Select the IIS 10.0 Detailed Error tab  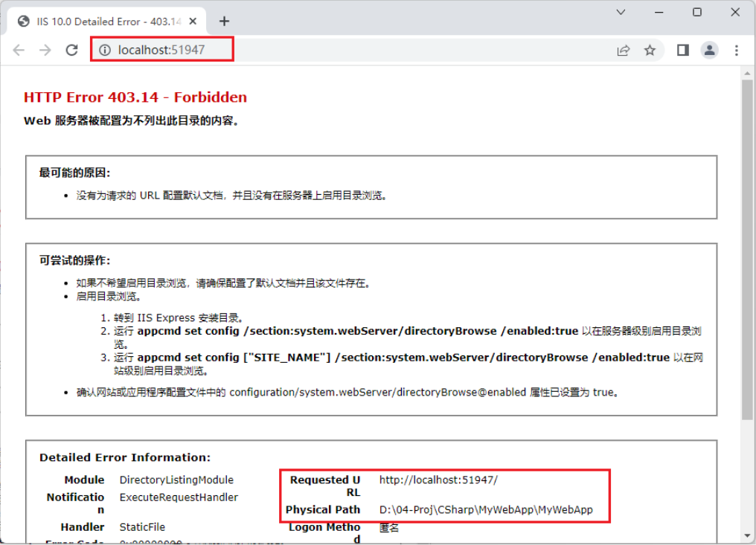pyautogui.click(x=106, y=22)
